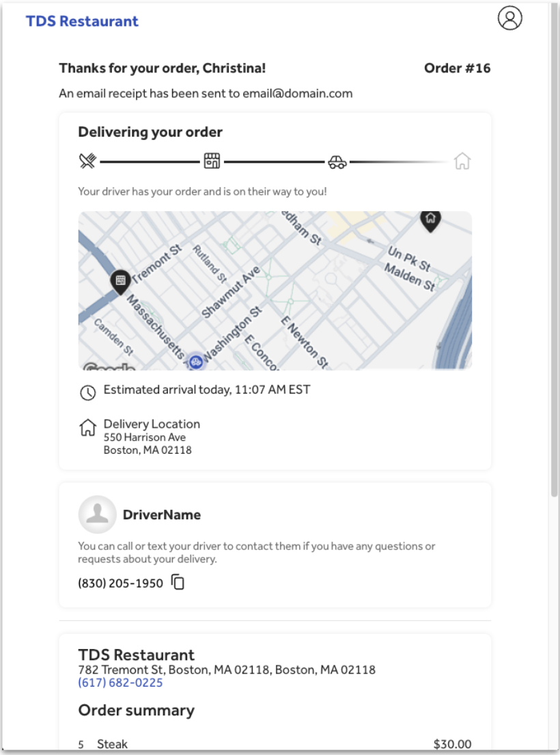
Task: Click the home icon ending the progress bar
Action: [464, 163]
